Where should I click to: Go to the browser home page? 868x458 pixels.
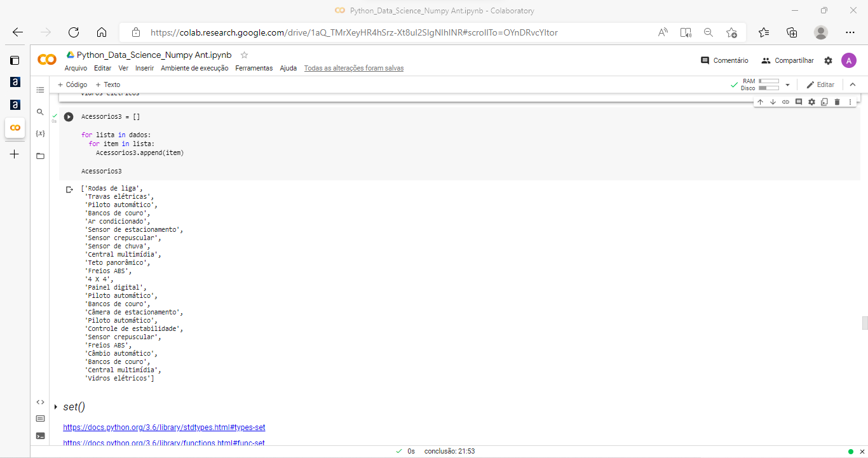click(x=102, y=32)
